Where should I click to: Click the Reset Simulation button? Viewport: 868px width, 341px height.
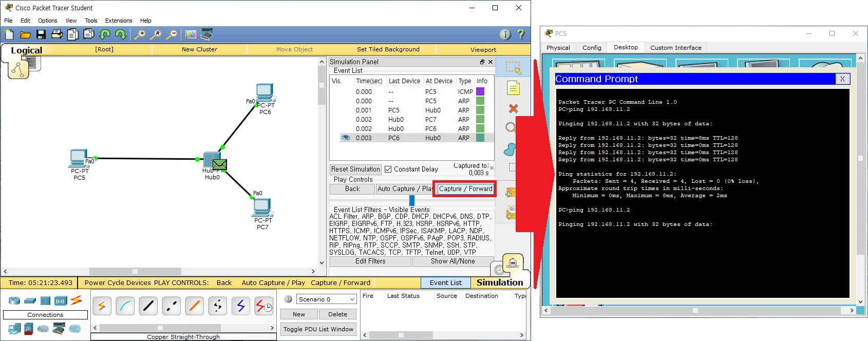coord(355,169)
